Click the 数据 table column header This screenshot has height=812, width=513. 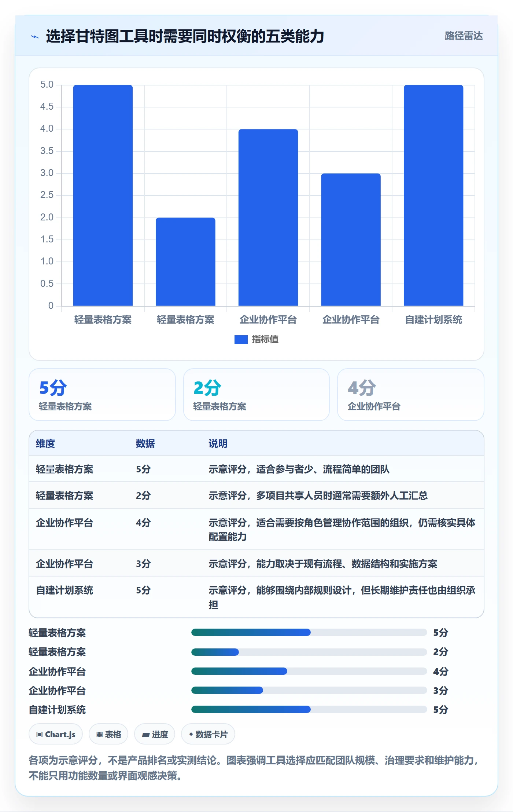(145, 443)
